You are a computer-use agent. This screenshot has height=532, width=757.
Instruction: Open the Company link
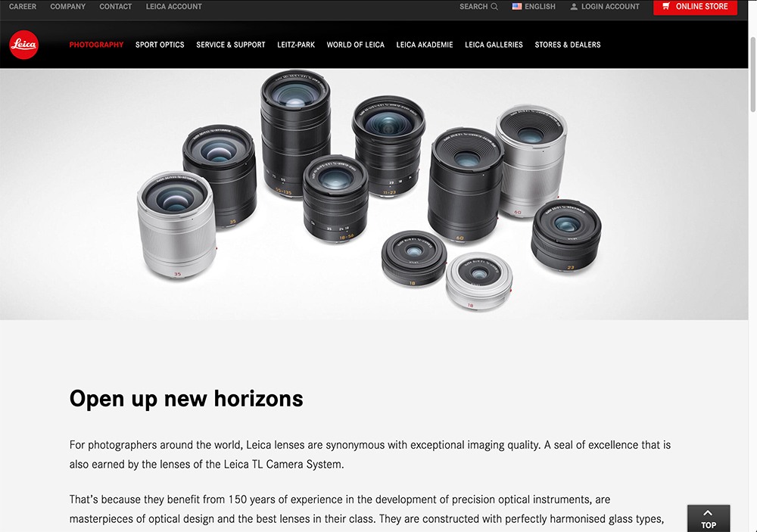[68, 7]
